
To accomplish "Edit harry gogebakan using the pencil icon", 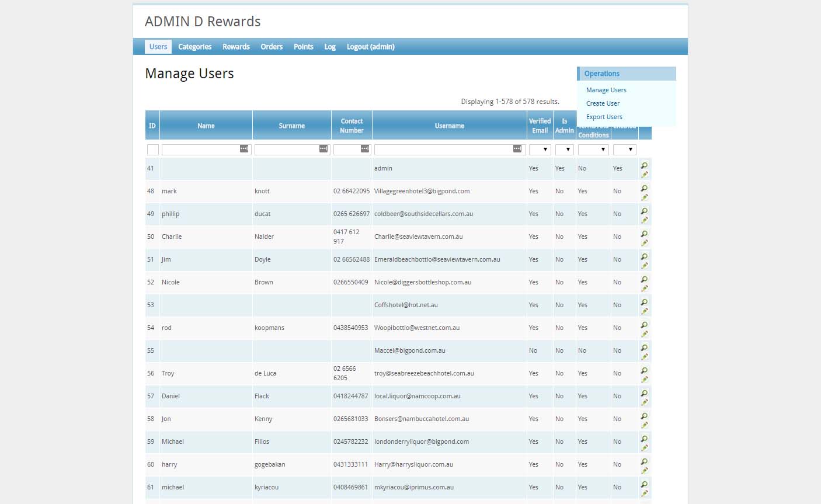I will 645,470.
